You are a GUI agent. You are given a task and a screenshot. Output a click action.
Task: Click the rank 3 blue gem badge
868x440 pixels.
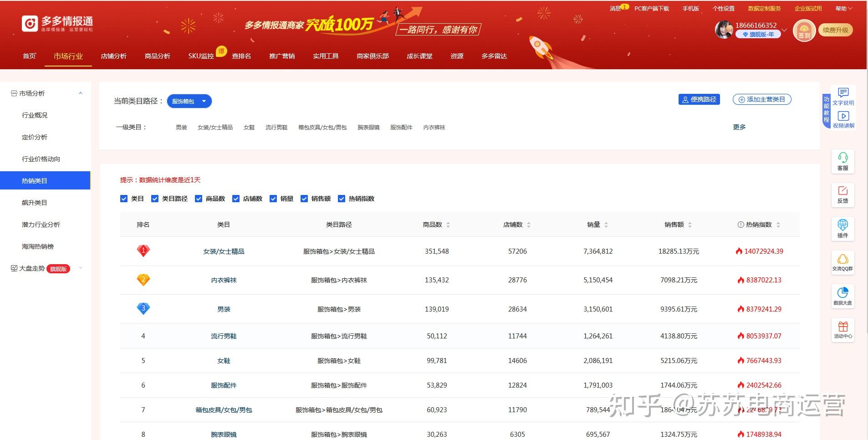143,309
